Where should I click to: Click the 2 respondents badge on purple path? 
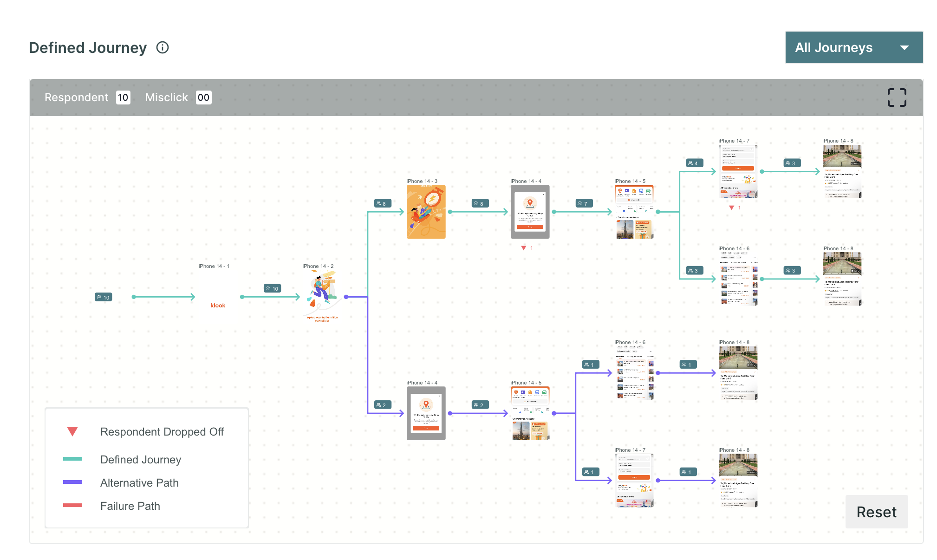pos(382,405)
